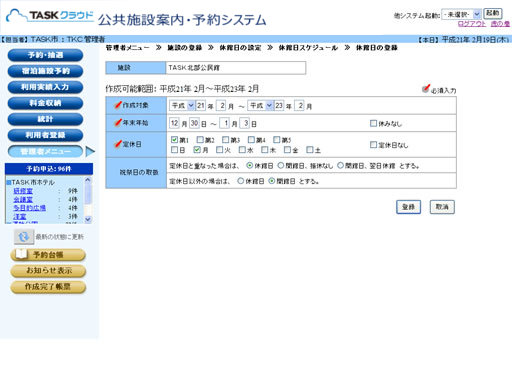This screenshot has width=512, height=384.
Task: Click the triangle arrow beside 管理者メニュー
Action: 90,152
